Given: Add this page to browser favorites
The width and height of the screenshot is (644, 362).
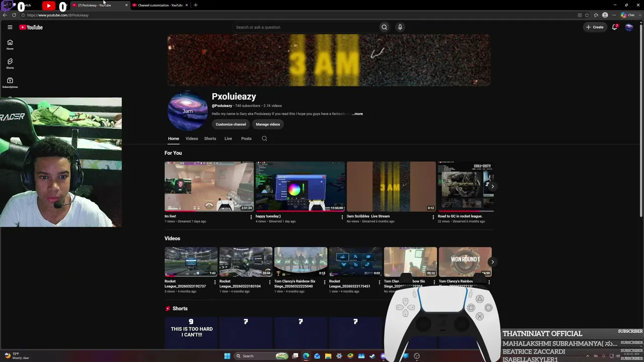Looking at the screenshot, I should click(587, 15).
